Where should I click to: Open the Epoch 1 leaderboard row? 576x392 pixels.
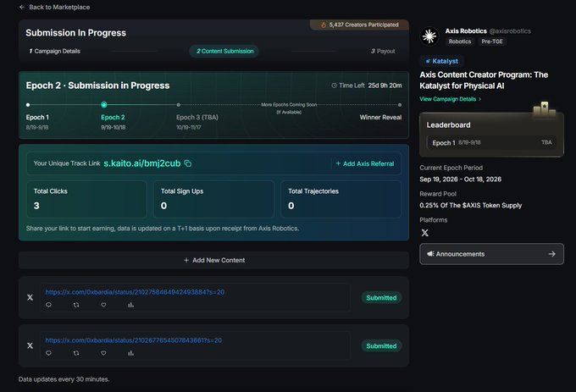(x=491, y=142)
